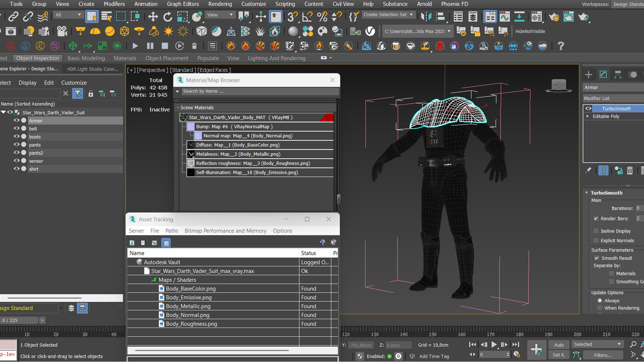Click the Set K. key button
This screenshot has height=362, width=644.
559,355
